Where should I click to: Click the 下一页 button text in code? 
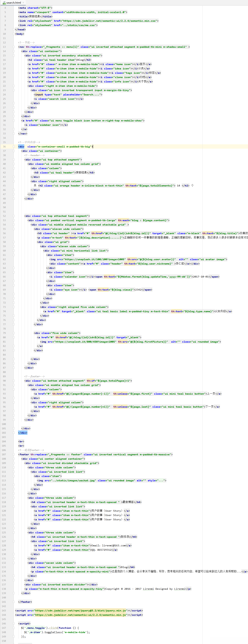click(x=210, y=407)
